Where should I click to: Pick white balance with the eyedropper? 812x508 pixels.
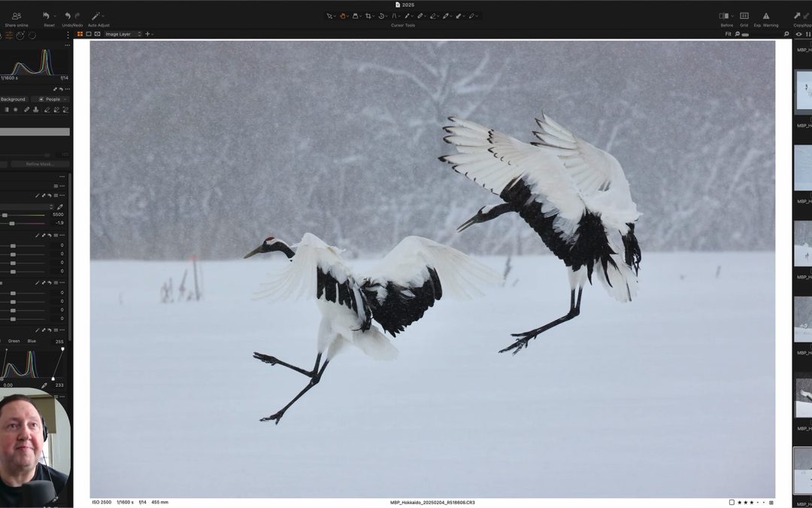pos(60,206)
